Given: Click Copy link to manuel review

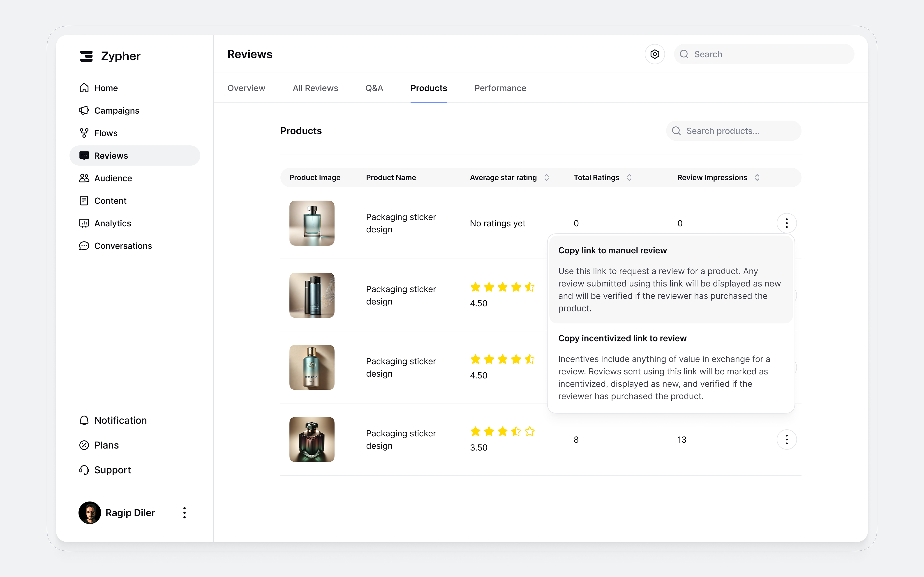Looking at the screenshot, I should tap(612, 250).
